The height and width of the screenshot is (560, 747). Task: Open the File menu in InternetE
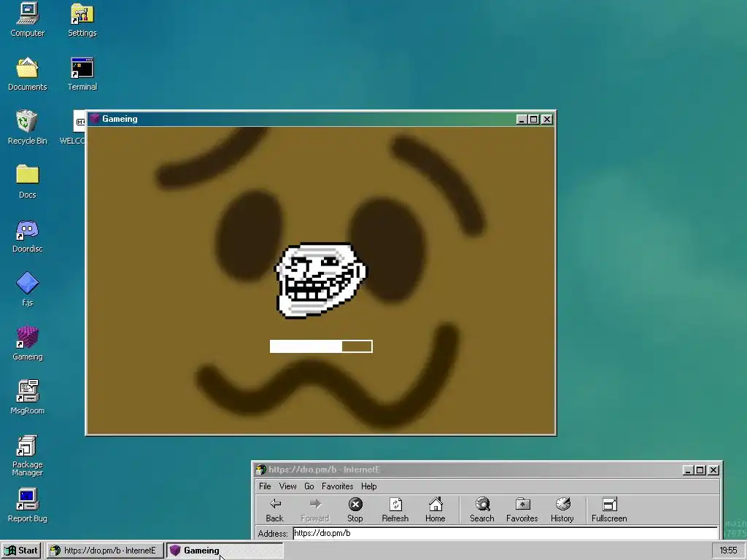265,486
